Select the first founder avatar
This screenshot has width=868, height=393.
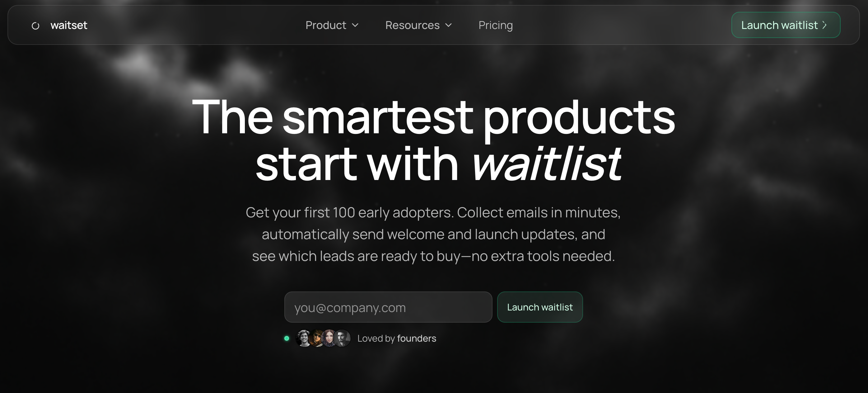pyautogui.click(x=303, y=339)
